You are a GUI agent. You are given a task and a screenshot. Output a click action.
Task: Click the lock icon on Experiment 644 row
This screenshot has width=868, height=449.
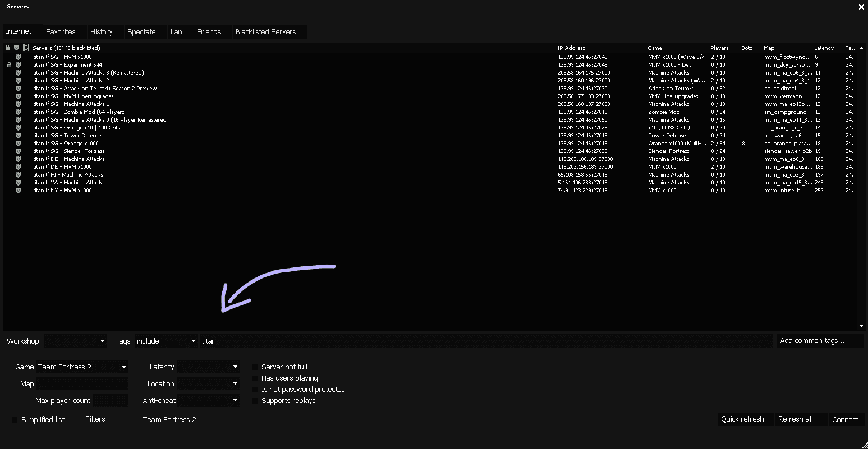9,65
